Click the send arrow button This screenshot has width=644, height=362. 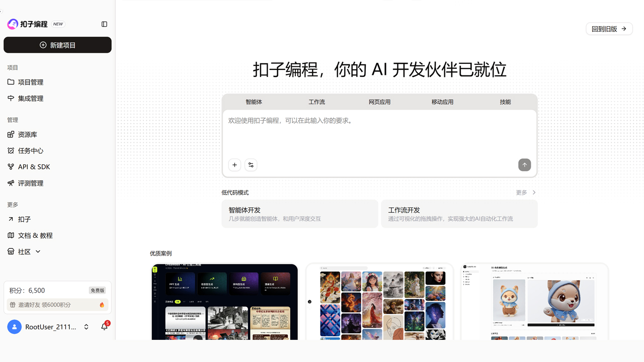524,165
